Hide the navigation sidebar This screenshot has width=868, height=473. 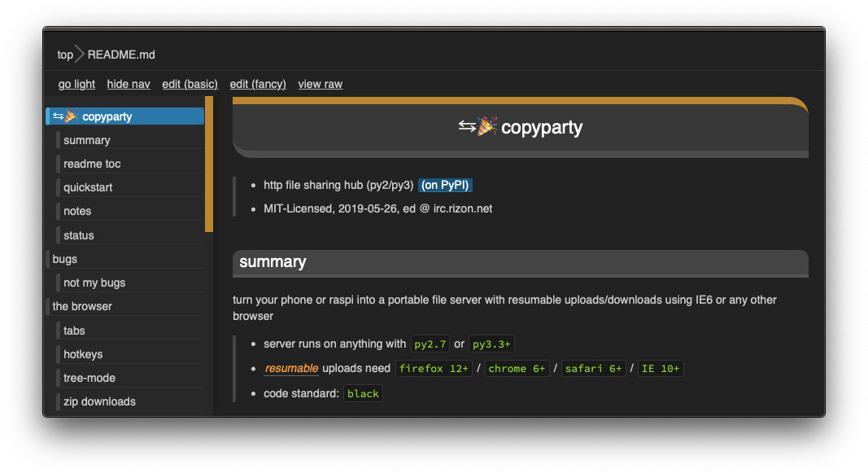pyautogui.click(x=128, y=84)
